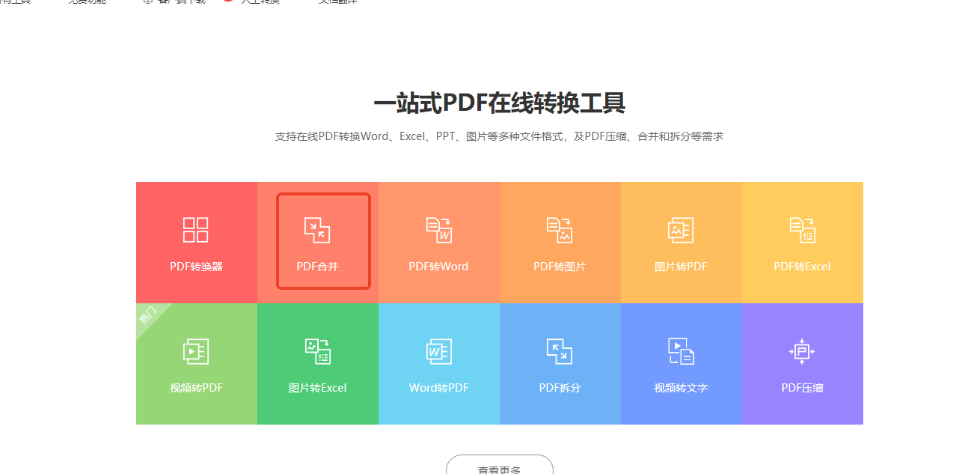Viewport: 980px width, 474px height.
Task: Select the PDF转Excel converter icon
Action: pos(802,230)
